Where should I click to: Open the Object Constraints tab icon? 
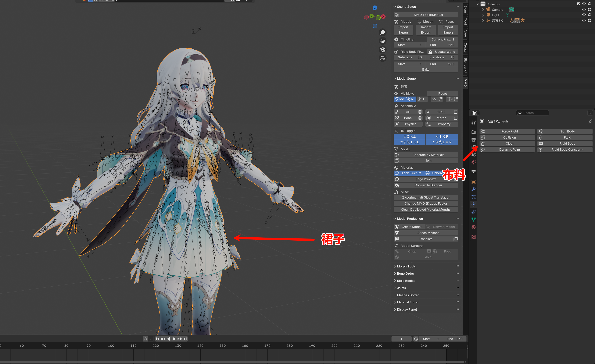tap(473, 212)
